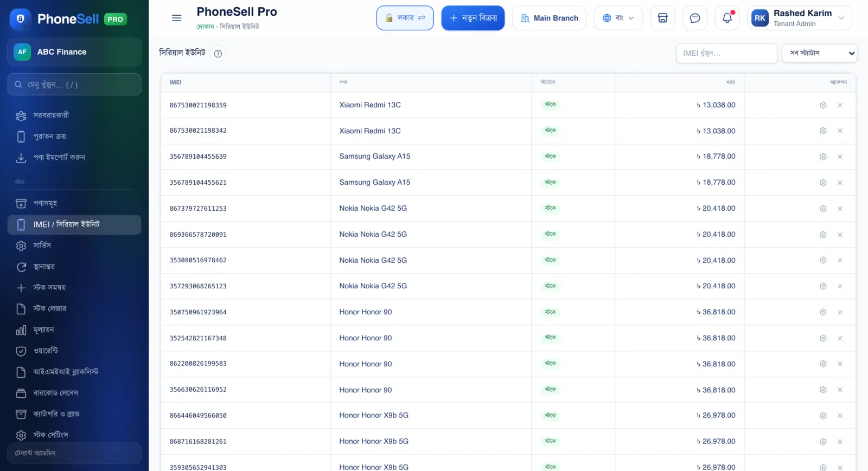Open the language selector dropdown বাং

(x=618, y=18)
